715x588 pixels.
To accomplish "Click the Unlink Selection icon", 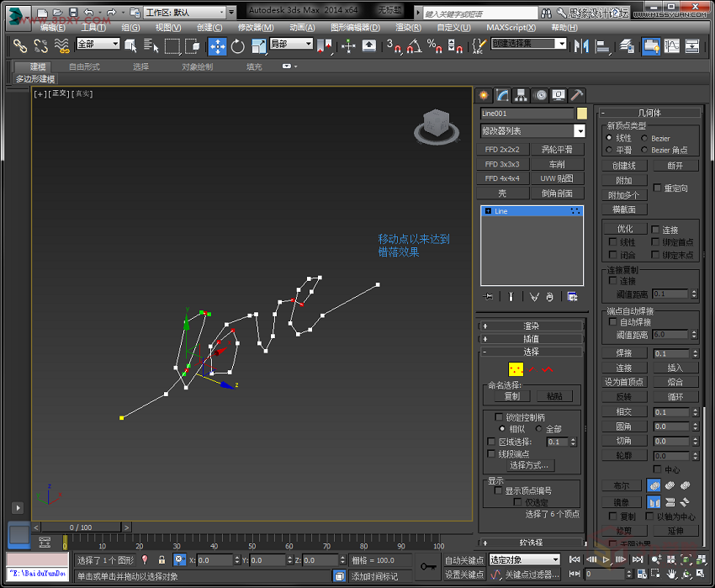I will coord(40,46).
